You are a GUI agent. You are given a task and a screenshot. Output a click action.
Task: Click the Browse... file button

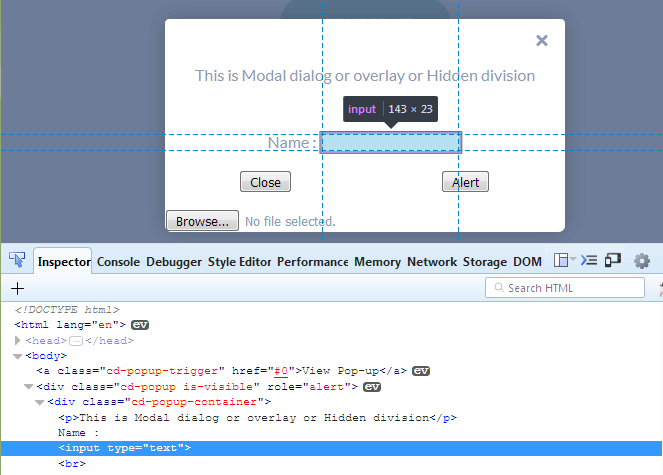pyautogui.click(x=202, y=221)
